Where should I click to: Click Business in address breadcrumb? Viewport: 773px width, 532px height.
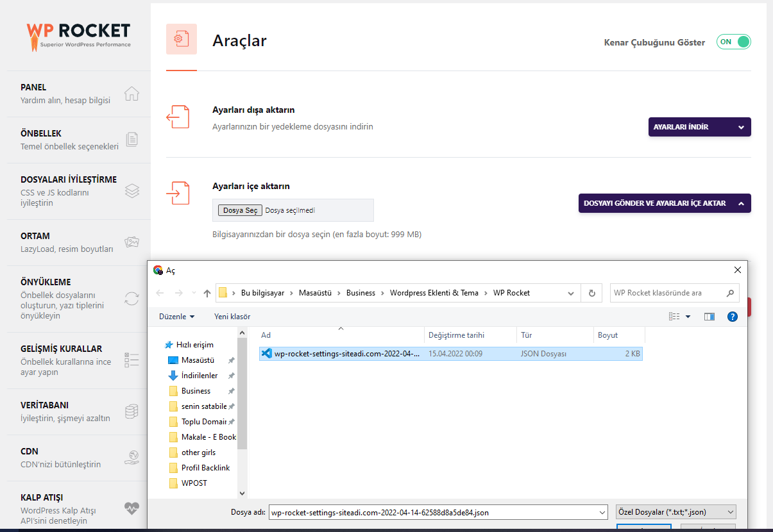tap(361, 293)
